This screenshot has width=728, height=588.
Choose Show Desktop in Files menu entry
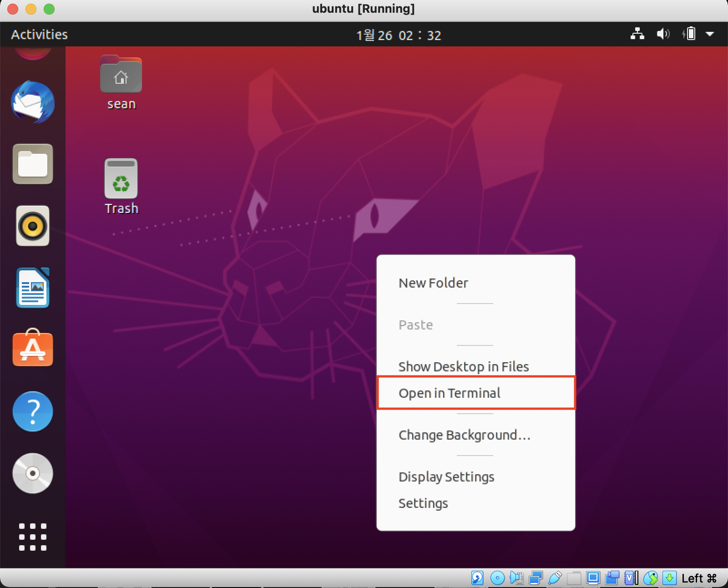(x=476, y=366)
